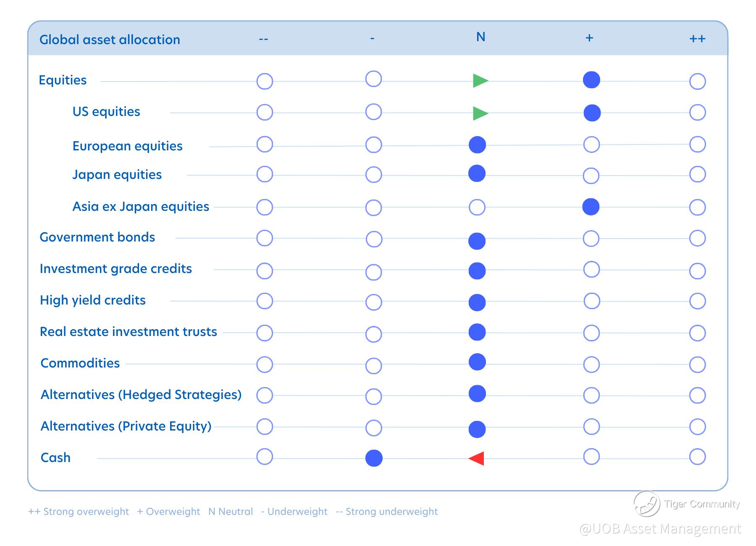Select strong underweight circle for US equities

pyautogui.click(x=265, y=113)
